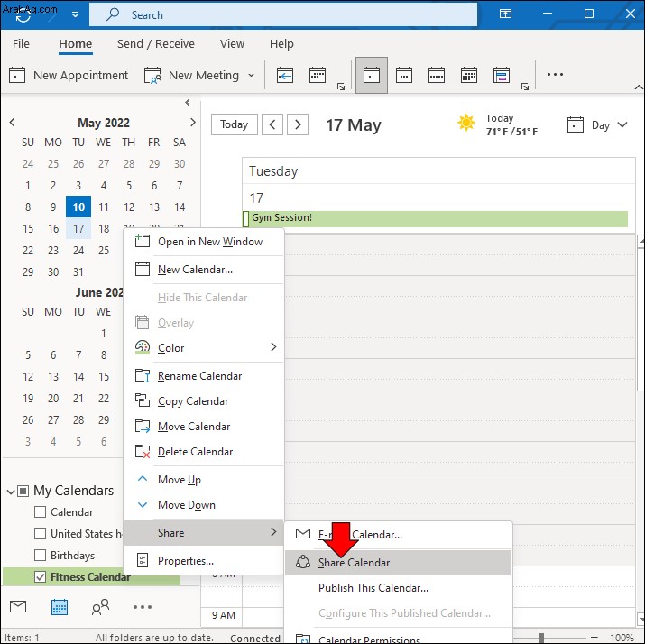Select May 10 in the mini calendar
The width and height of the screenshot is (645, 644).
pyautogui.click(x=78, y=207)
